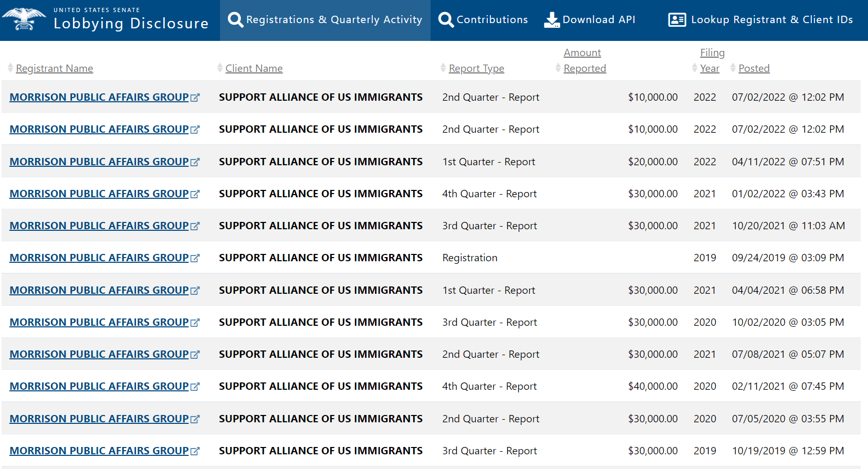
Task: Toggle sorting on the Amount Reported column
Action: coord(558,68)
